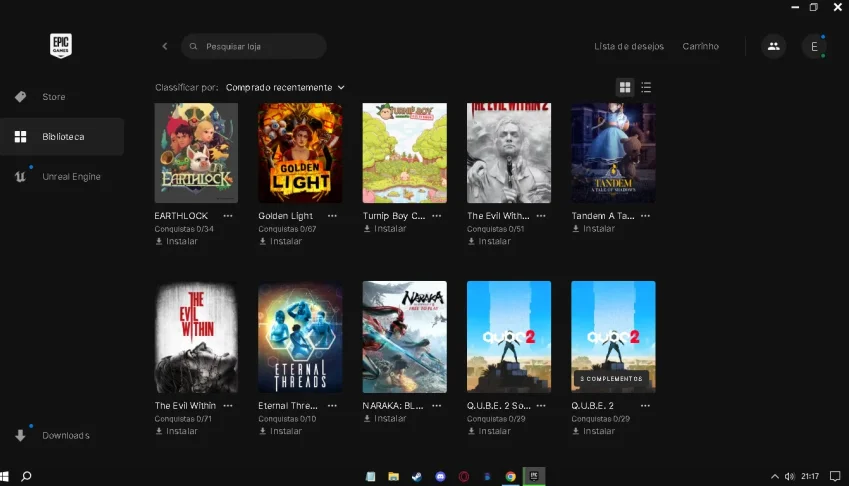Open Discord from the taskbar

click(440, 476)
